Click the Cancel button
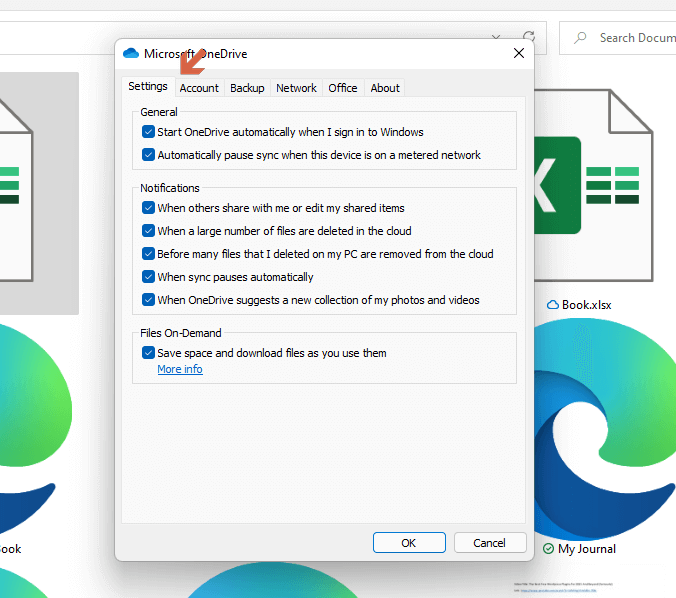 490,542
